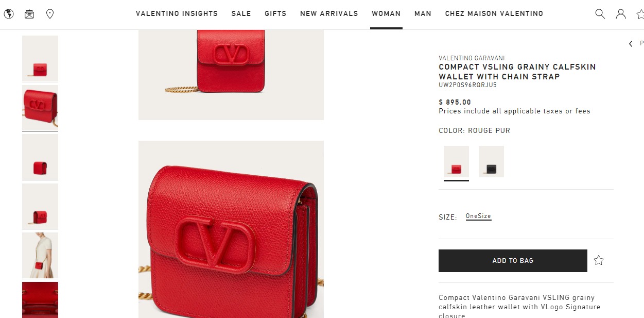
Task: Add product to wishlist via star icon
Action: coord(599,260)
